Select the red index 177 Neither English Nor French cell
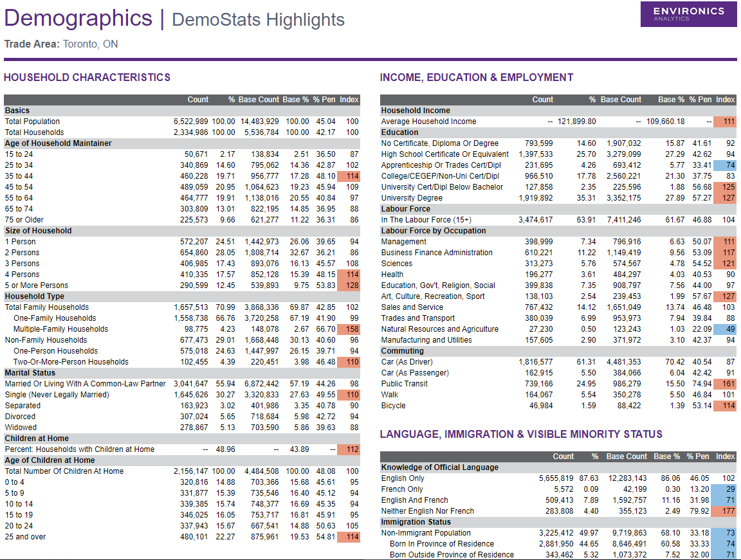741x560 pixels. (725, 511)
